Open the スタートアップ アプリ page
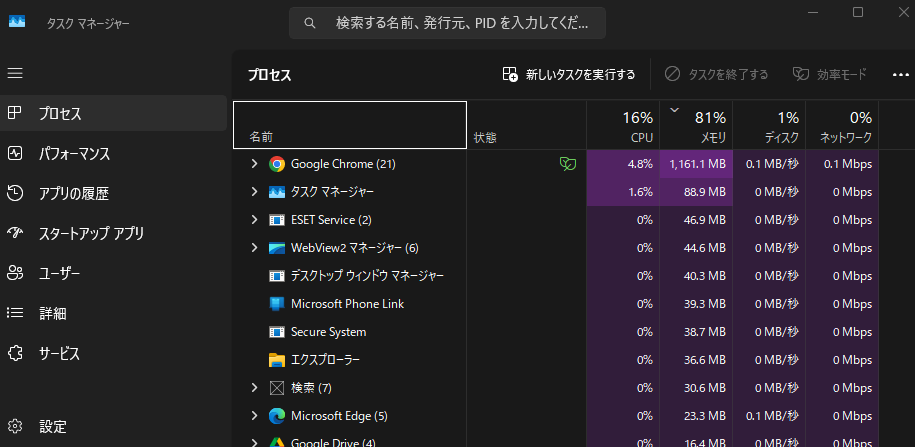Image resolution: width=915 pixels, height=447 pixels. [x=113, y=233]
